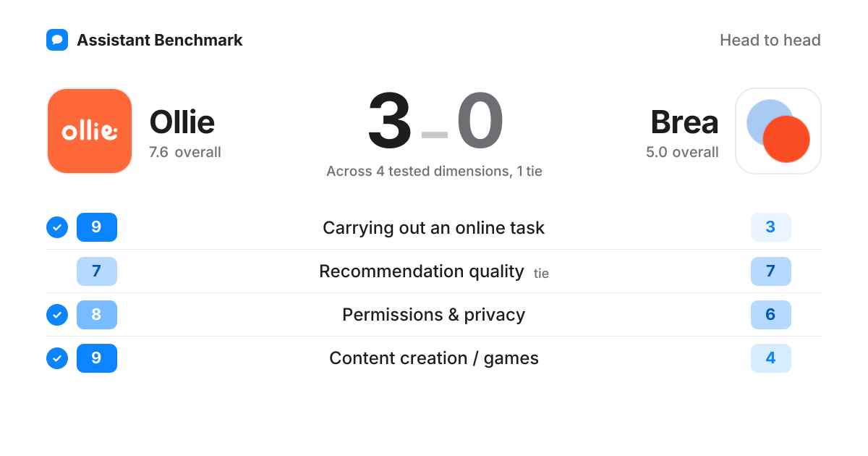This screenshot has width=868, height=456.
Task: Click Brea's score 4 for Content creation
Action: pos(771,358)
